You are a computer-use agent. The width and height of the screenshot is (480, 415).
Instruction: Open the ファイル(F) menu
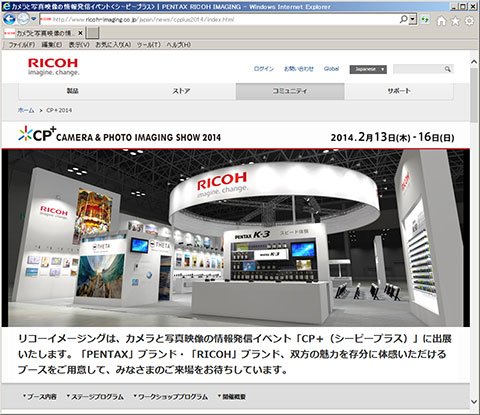point(22,44)
